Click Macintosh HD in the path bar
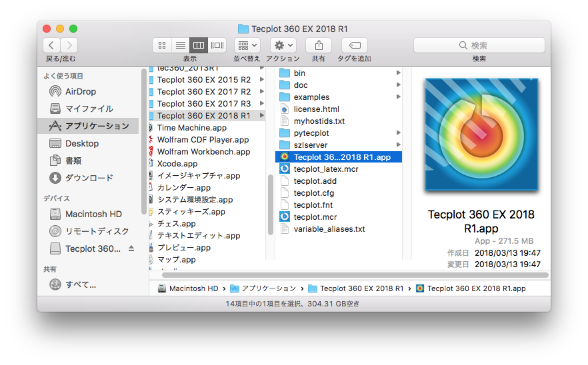The width and height of the screenshot is (588, 365). click(188, 288)
